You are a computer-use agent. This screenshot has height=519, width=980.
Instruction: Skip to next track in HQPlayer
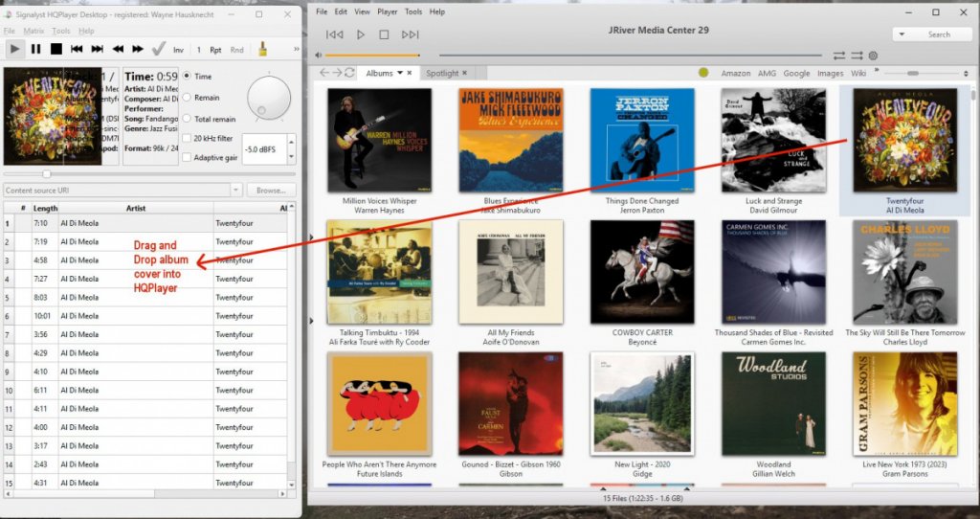coord(97,49)
